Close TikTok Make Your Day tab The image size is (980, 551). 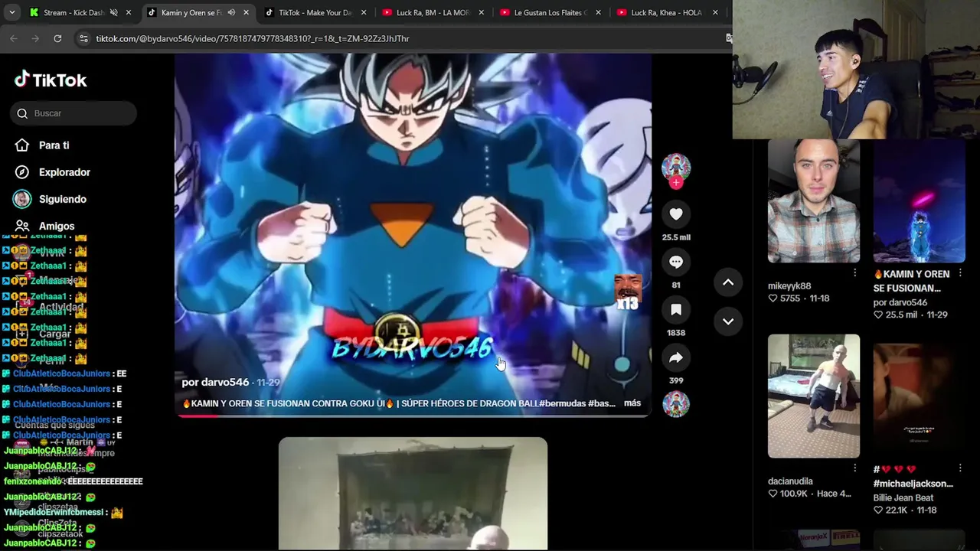364,12
